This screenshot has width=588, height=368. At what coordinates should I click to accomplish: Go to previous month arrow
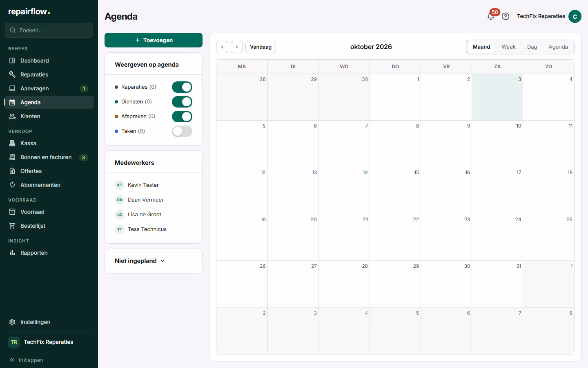point(222,47)
